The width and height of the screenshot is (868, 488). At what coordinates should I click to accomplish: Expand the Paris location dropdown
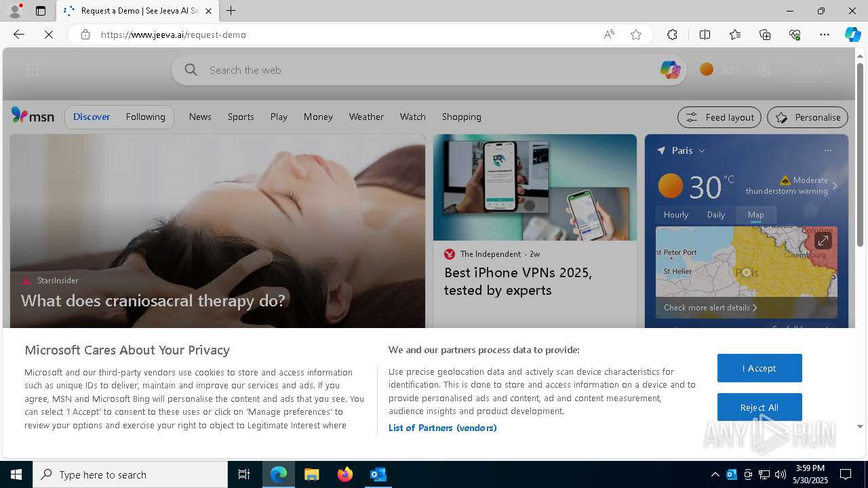pos(702,150)
